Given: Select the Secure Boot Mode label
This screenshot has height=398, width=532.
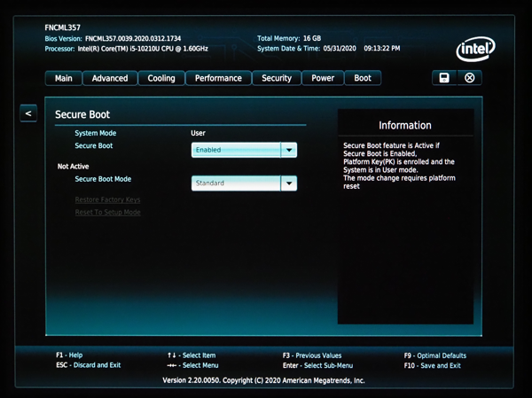Looking at the screenshot, I should pyautogui.click(x=103, y=179).
